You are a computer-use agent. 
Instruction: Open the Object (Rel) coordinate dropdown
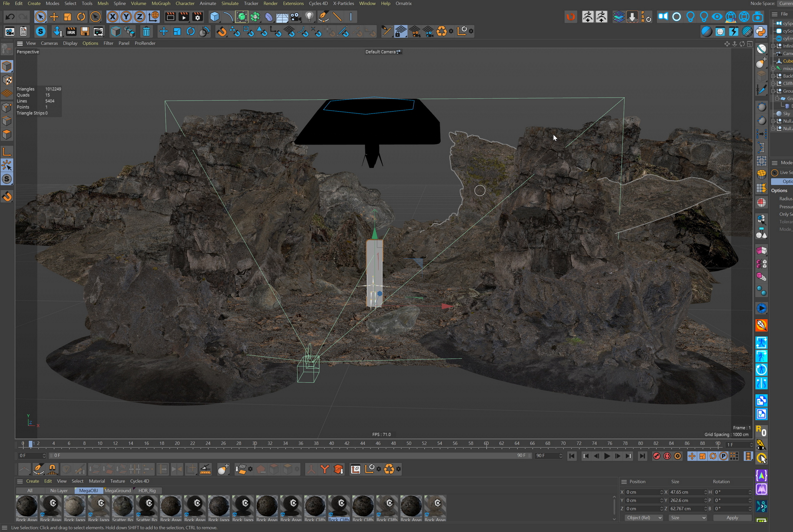[643, 517]
